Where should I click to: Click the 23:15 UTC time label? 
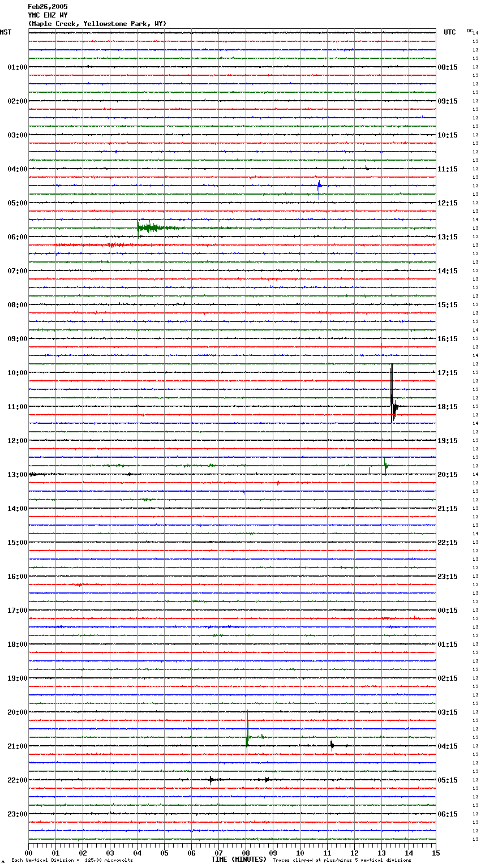pyautogui.click(x=448, y=577)
